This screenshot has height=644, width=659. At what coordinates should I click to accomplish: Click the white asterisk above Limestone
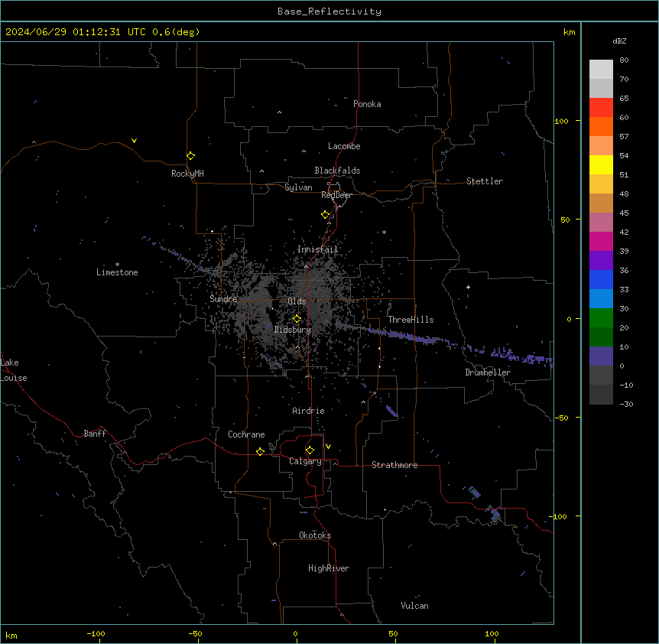pos(117,265)
